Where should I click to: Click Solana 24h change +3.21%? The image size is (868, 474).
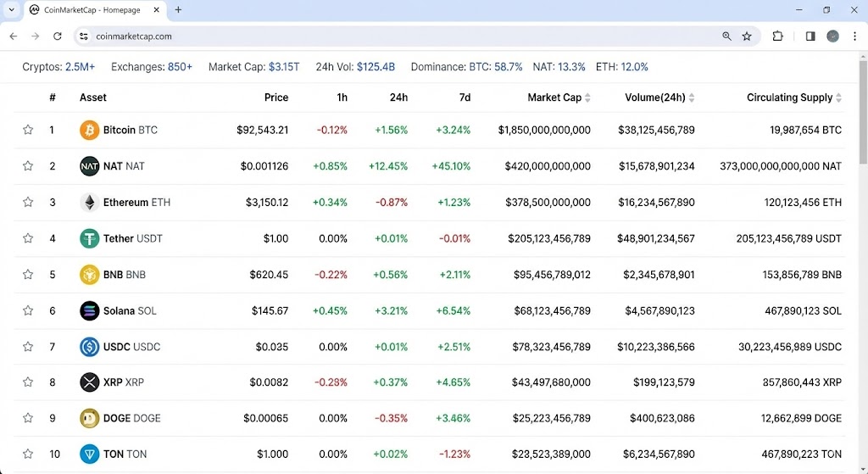392,310
